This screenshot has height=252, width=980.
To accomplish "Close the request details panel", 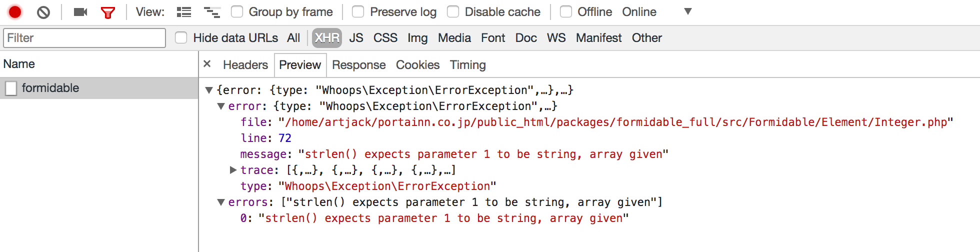I will (207, 64).
